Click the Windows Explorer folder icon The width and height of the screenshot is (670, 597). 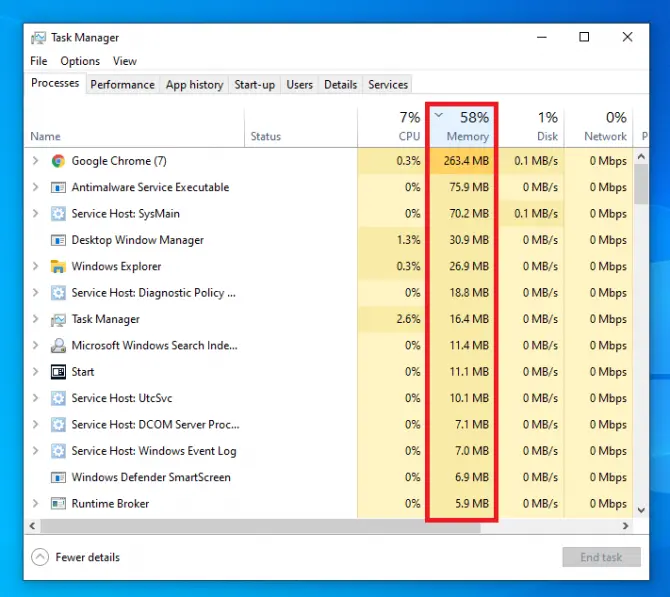[58, 267]
